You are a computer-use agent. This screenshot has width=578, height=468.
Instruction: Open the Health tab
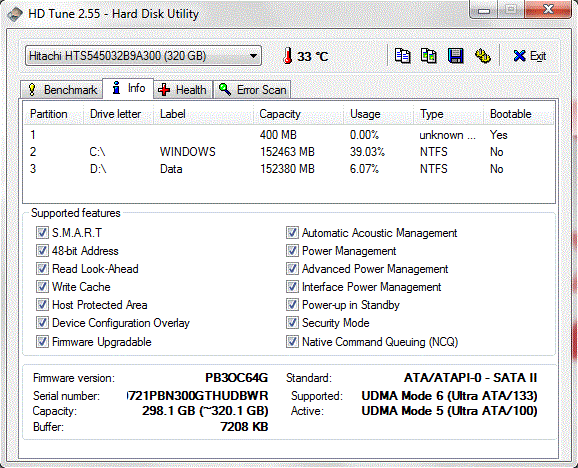(x=183, y=90)
